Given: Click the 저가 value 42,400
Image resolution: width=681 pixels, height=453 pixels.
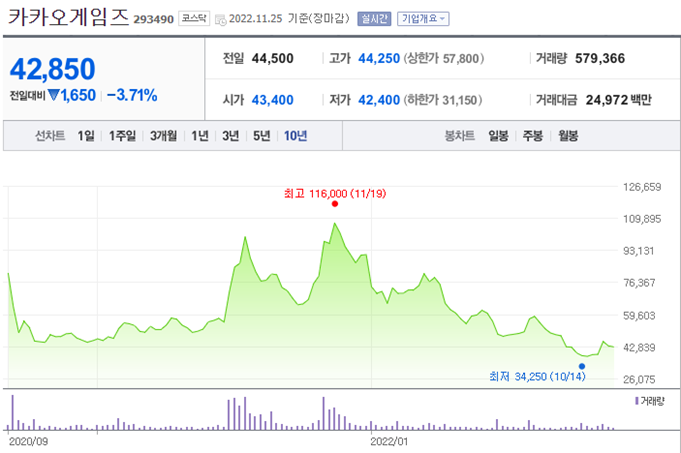Looking at the screenshot, I should (x=379, y=100).
